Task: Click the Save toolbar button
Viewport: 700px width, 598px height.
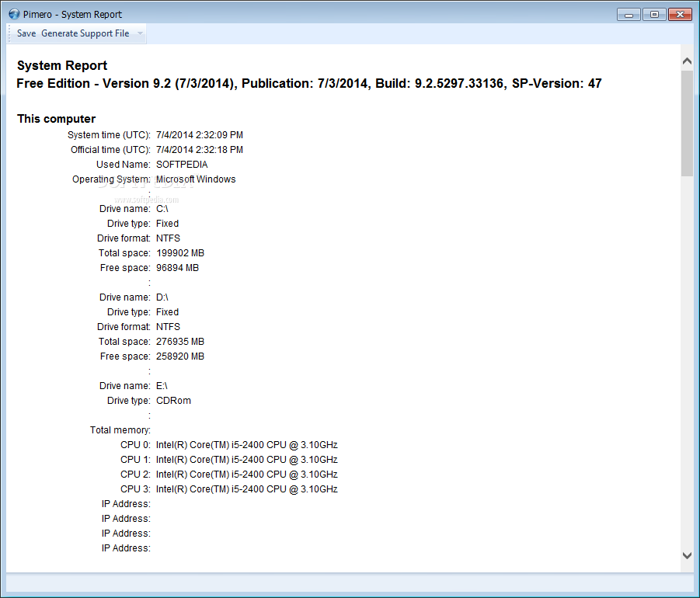Action: (26, 33)
